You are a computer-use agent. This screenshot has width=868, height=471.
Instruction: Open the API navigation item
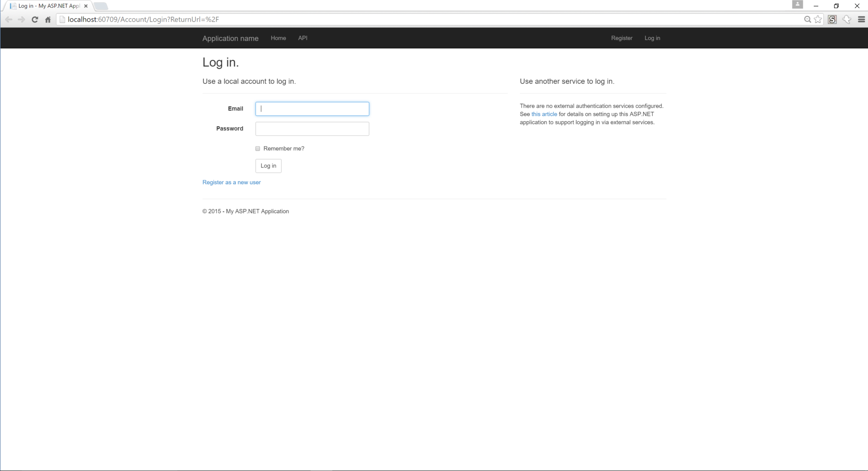(x=302, y=38)
